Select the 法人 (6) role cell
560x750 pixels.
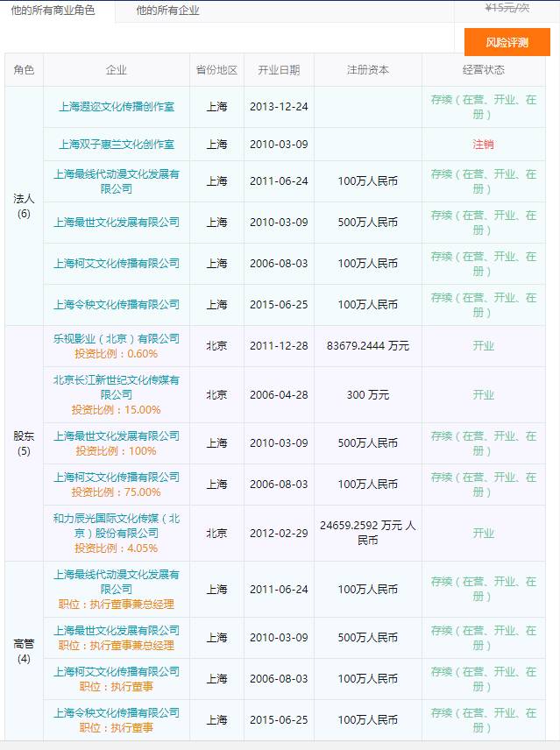coord(24,206)
